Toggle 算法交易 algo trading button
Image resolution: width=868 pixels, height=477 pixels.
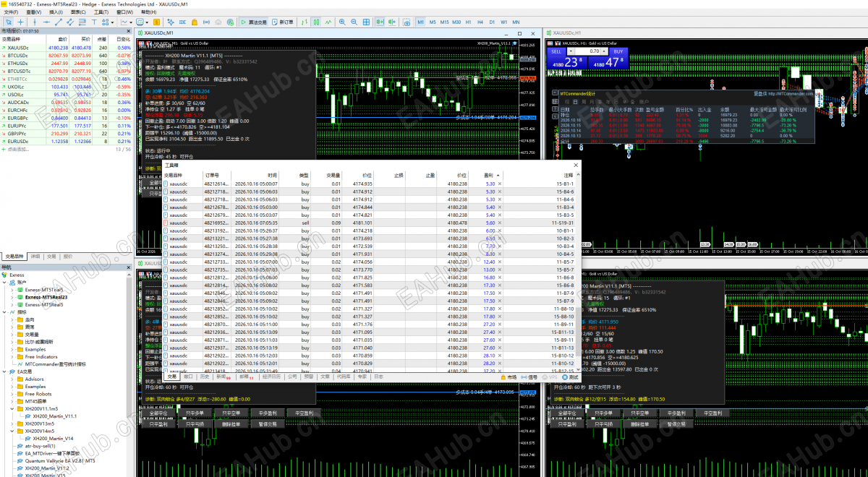254,22
